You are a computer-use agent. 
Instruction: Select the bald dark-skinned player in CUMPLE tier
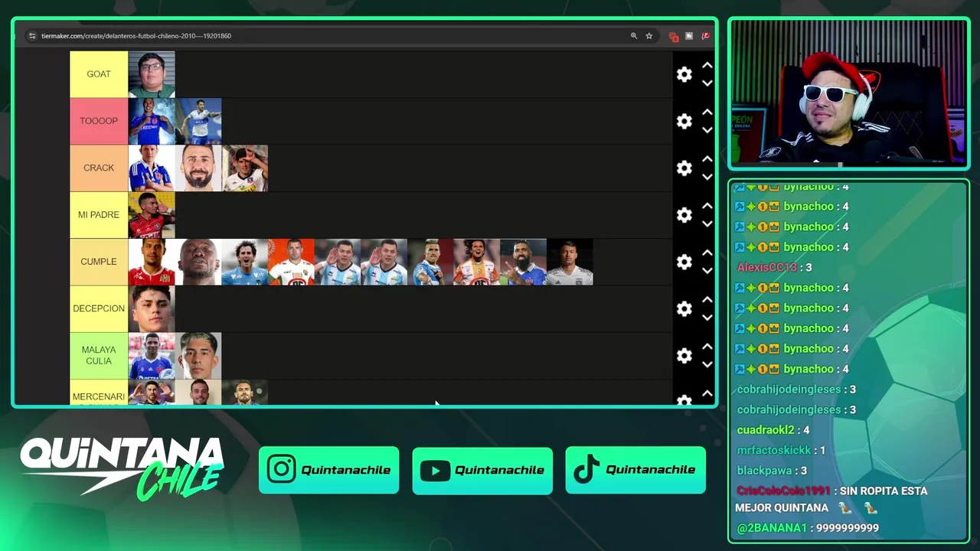click(198, 262)
